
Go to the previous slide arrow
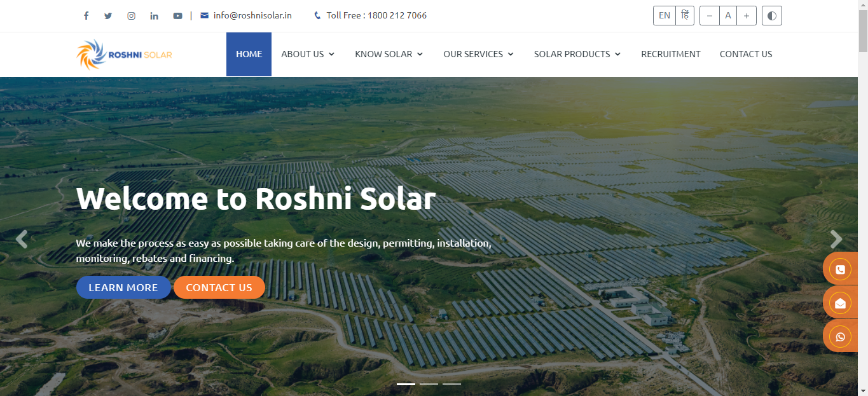[x=22, y=239]
